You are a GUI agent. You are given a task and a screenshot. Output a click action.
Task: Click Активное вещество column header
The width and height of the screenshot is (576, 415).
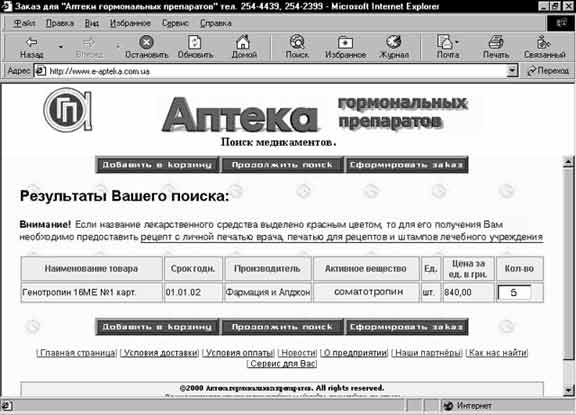click(366, 268)
